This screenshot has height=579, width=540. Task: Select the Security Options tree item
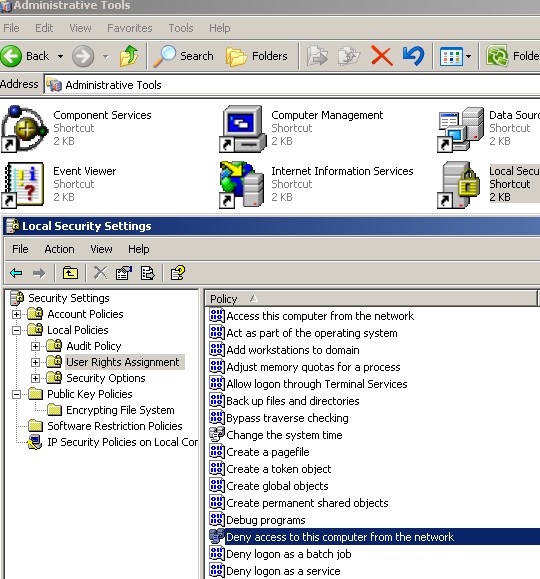coord(106,378)
